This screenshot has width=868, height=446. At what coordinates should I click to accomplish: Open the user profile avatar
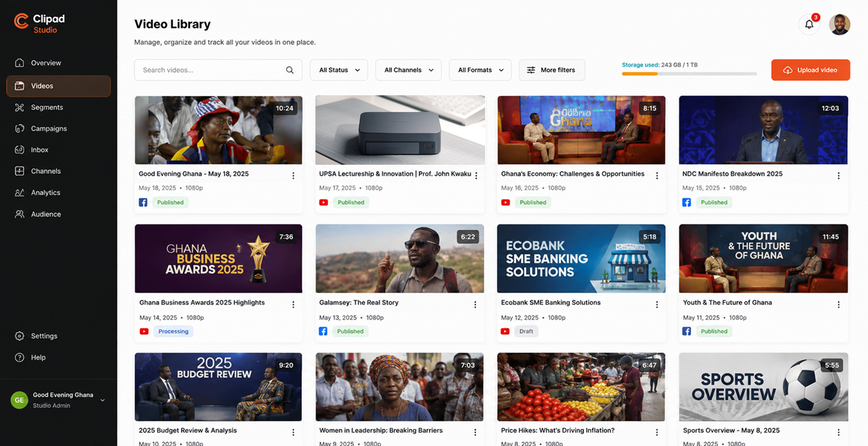tap(839, 24)
